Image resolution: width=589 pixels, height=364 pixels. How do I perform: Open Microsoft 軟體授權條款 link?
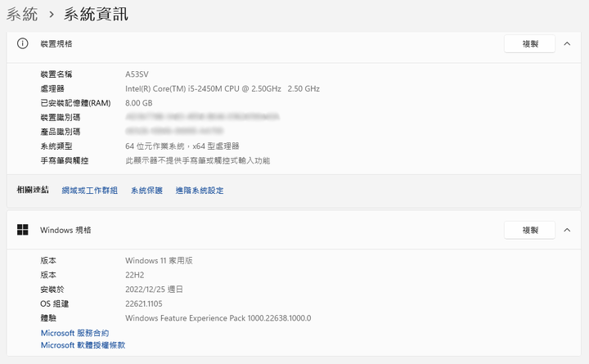83,345
